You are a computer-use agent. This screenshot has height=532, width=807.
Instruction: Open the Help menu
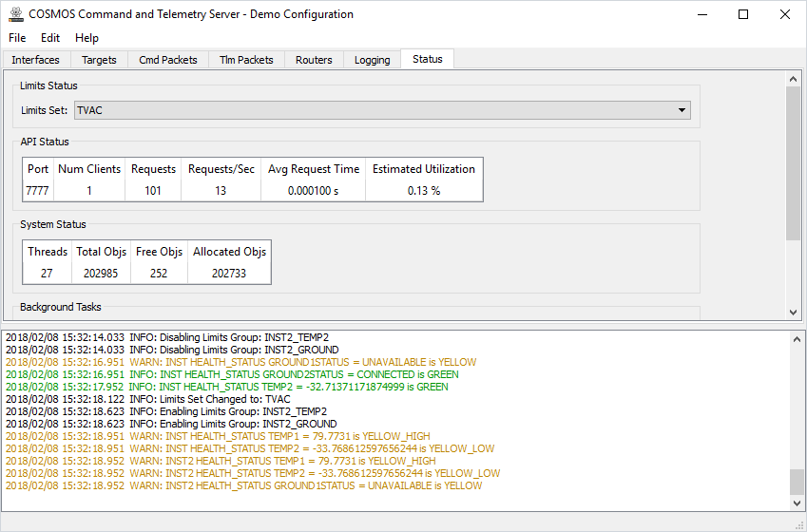point(86,38)
